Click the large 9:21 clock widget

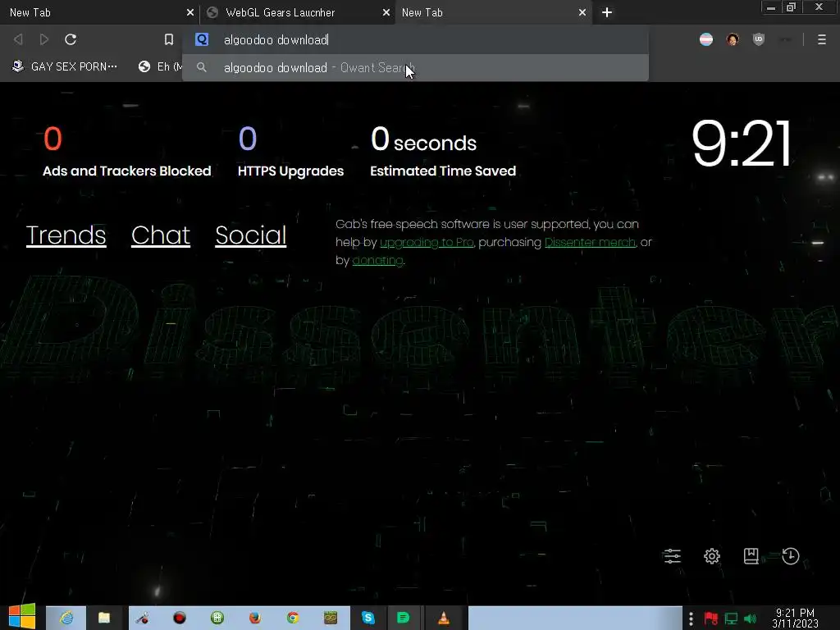click(x=742, y=143)
